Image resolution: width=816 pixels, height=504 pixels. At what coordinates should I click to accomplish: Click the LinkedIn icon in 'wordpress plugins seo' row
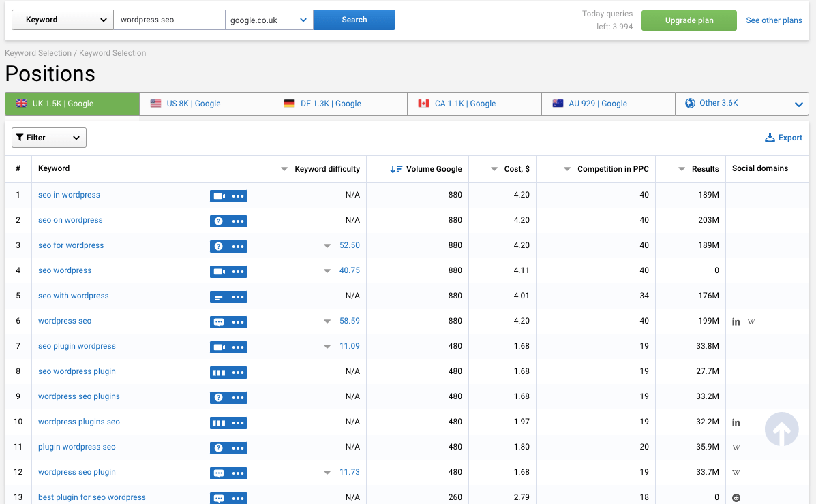[736, 422]
